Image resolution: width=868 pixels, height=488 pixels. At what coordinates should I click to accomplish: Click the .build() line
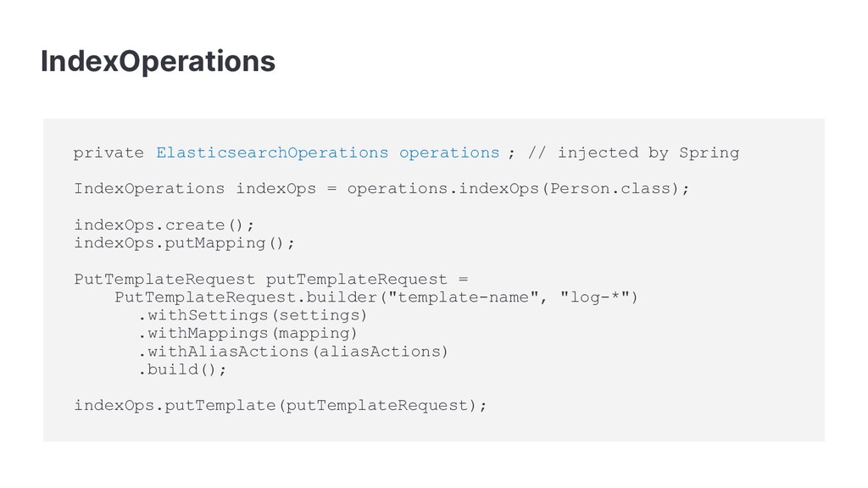181,369
